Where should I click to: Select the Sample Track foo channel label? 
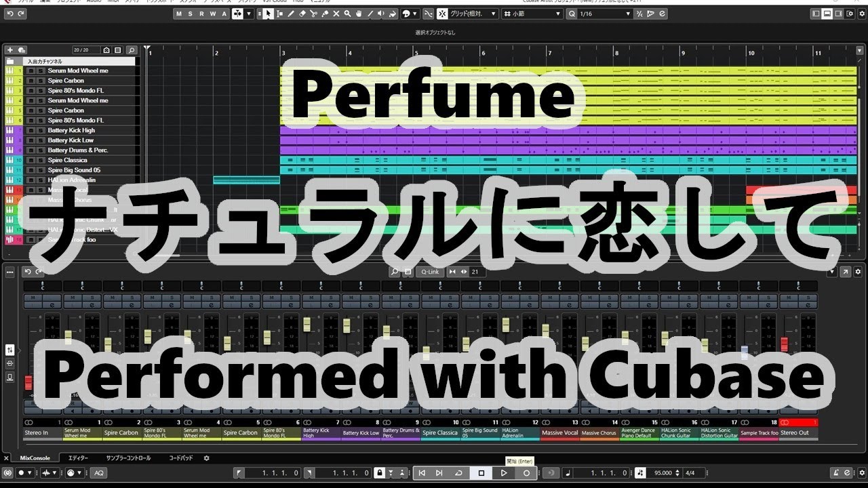pyautogui.click(x=759, y=433)
